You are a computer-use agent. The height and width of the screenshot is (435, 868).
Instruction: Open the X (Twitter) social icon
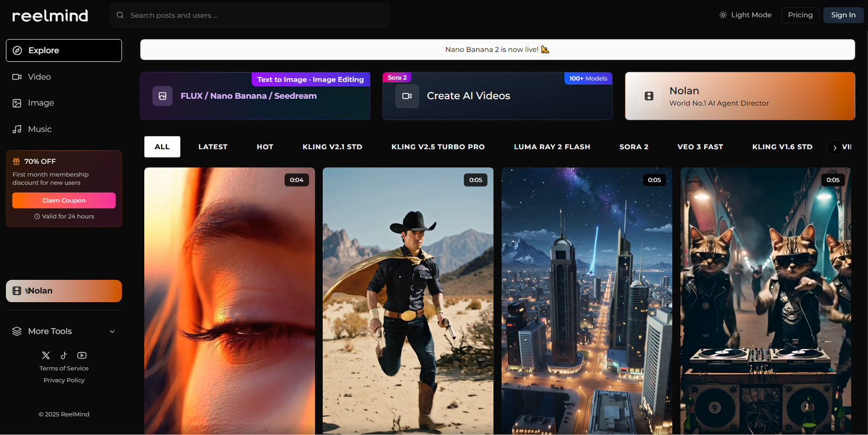click(x=46, y=355)
